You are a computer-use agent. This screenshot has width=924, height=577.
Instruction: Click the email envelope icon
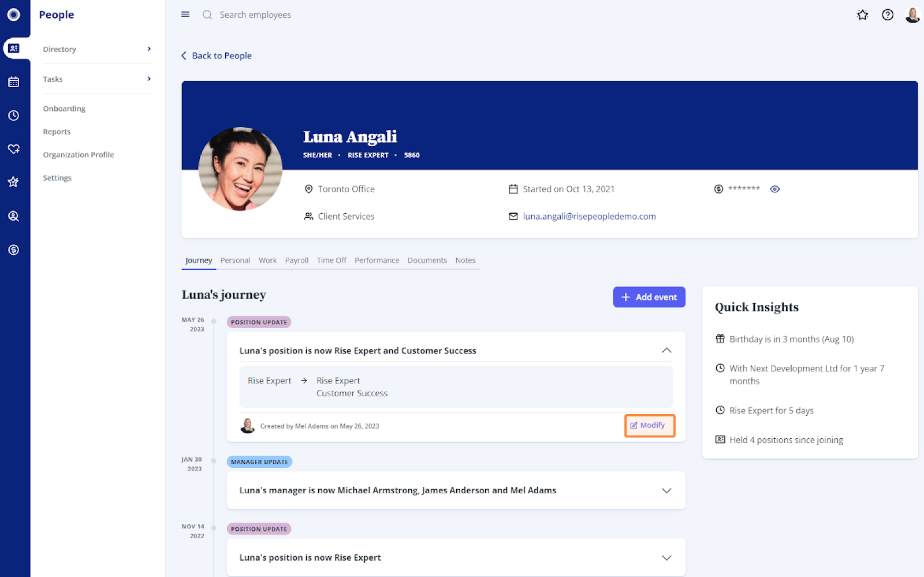(513, 216)
